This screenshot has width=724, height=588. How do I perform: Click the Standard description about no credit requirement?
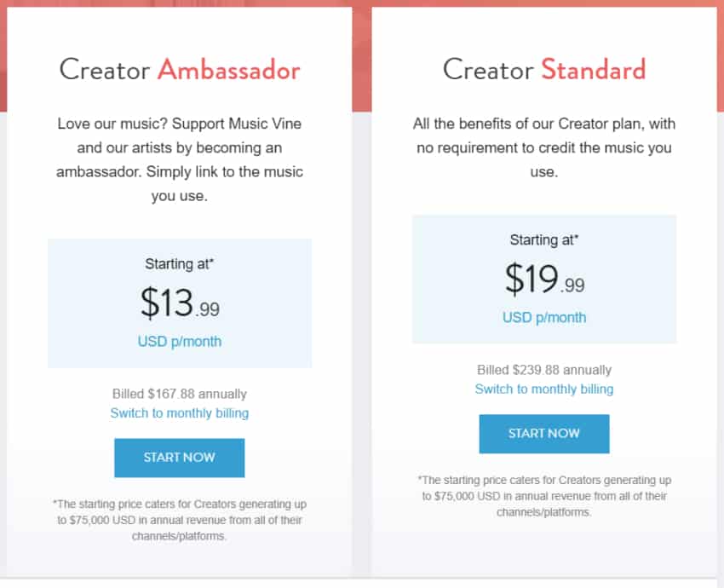click(x=544, y=147)
